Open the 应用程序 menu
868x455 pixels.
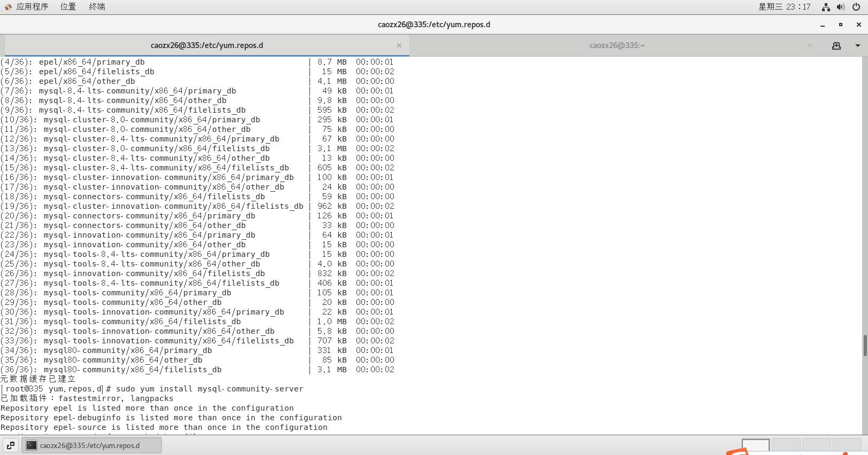click(x=32, y=6)
